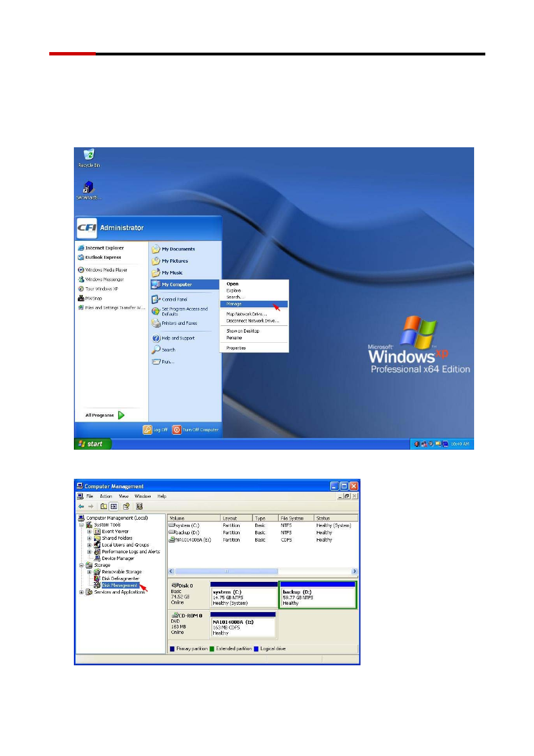
Task: Click the taskbar clock showing 10:49 AM
Action: coord(460,444)
